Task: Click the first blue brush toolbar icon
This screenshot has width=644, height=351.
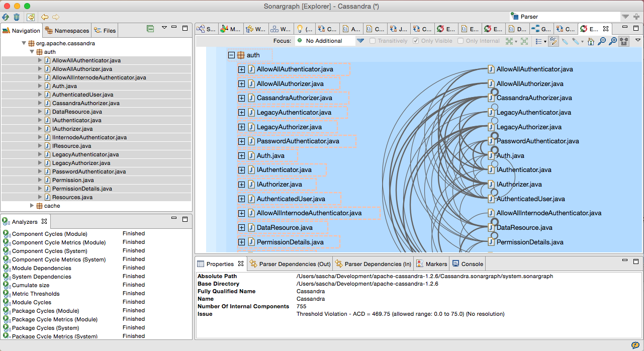Action: (x=565, y=41)
